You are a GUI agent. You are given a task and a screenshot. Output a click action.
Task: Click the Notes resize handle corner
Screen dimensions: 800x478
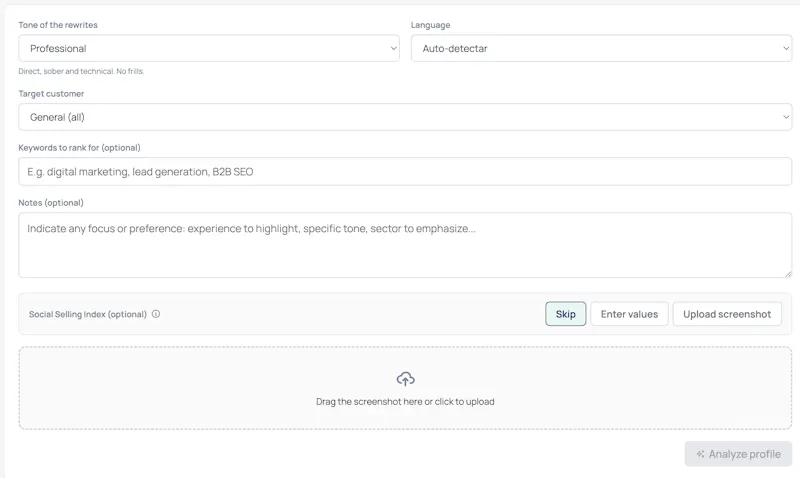(788, 274)
